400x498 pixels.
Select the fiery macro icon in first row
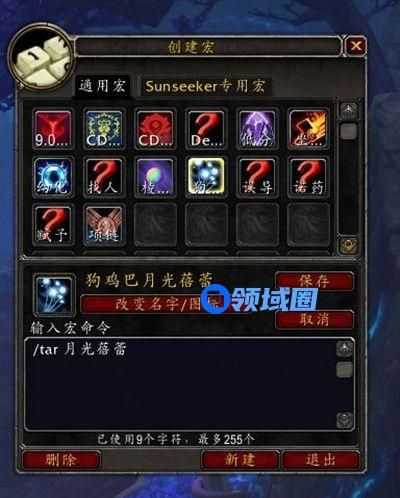click(x=308, y=129)
